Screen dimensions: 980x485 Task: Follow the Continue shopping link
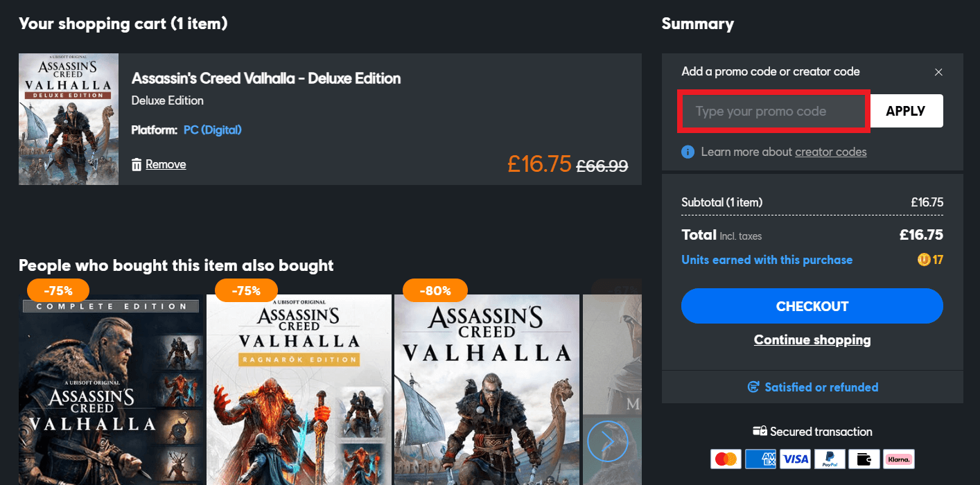(812, 339)
